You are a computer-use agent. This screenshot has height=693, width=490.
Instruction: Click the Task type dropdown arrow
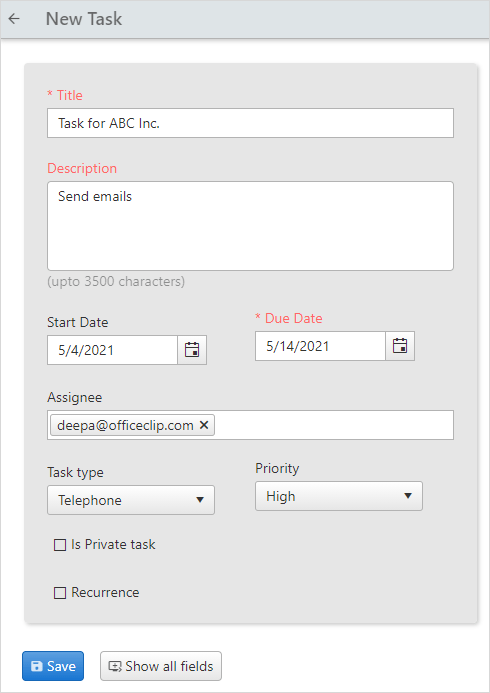pyautogui.click(x=200, y=500)
